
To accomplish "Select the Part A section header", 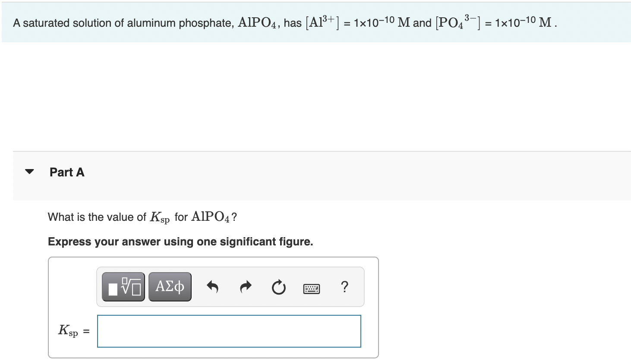I will (x=67, y=172).
